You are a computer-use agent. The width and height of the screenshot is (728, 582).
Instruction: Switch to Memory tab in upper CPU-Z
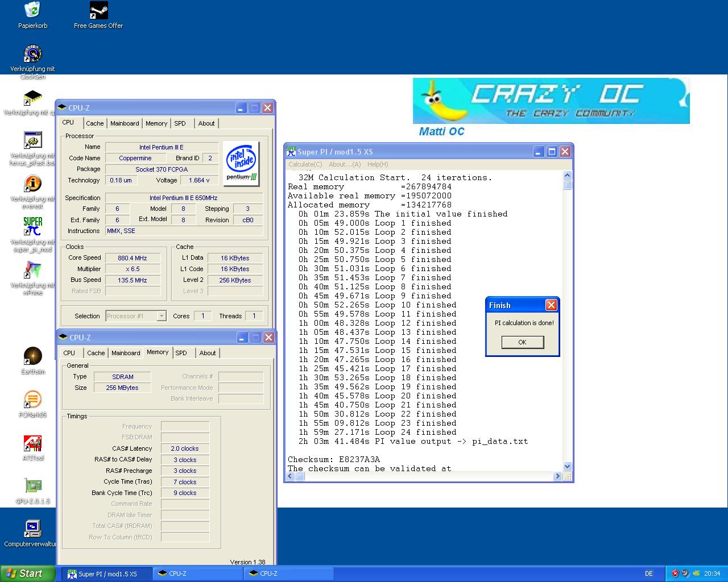coord(156,123)
